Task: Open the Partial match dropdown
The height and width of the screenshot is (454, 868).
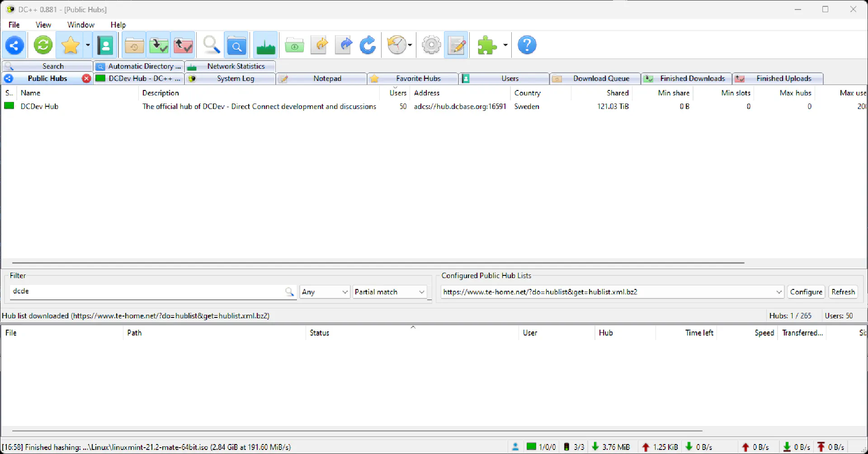Action: pos(390,292)
